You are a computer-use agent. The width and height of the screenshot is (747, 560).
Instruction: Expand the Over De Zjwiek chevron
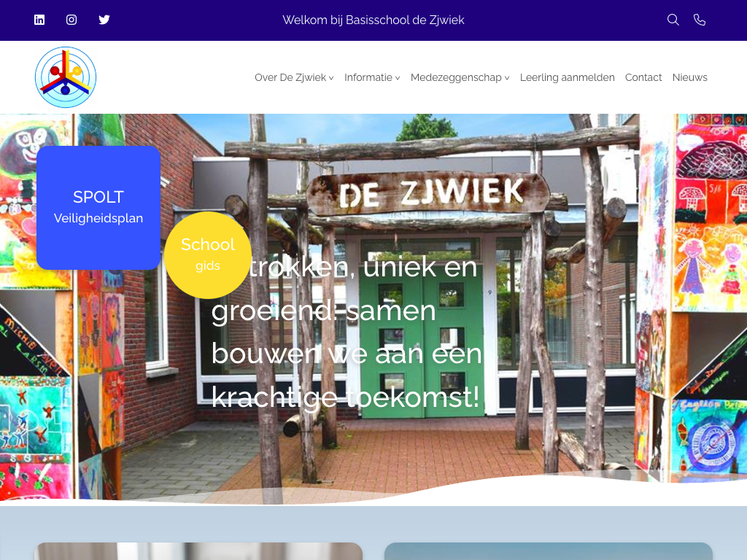(331, 78)
